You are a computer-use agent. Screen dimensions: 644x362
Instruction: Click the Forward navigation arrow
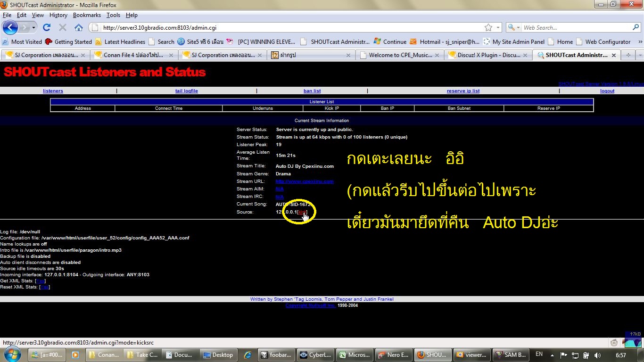[x=24, y=27]
